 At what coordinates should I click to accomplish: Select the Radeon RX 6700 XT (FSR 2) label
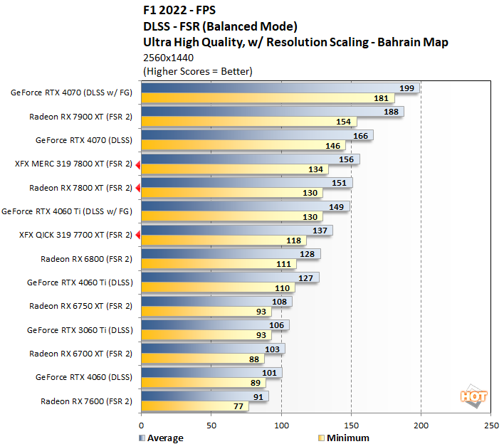80,354
